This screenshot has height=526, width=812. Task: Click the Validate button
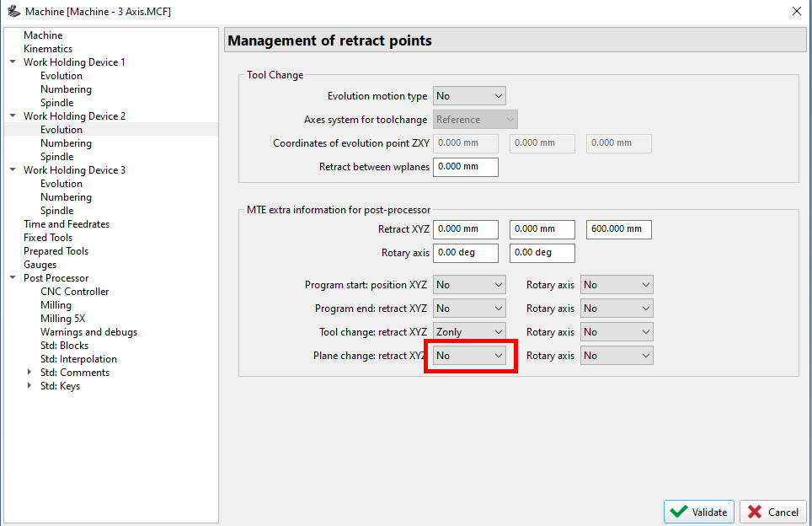698,512
